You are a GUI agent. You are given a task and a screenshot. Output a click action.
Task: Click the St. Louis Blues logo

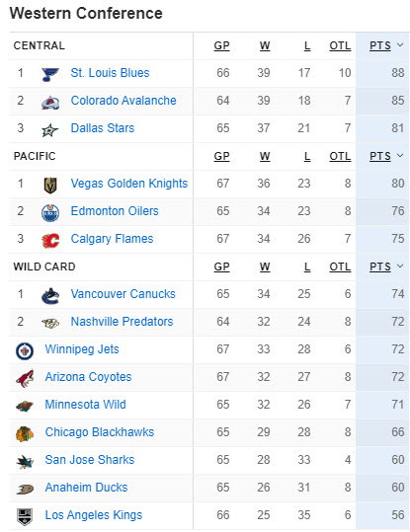click(x=50, y=74)
